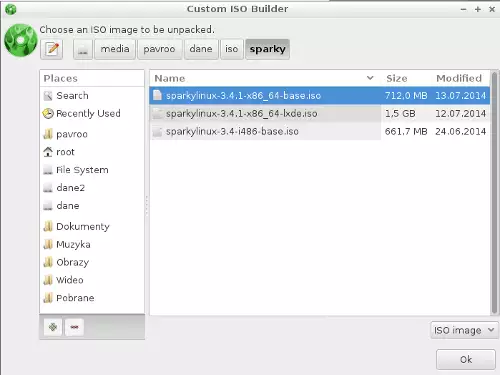Click the File System drive icon

[48, 170]
